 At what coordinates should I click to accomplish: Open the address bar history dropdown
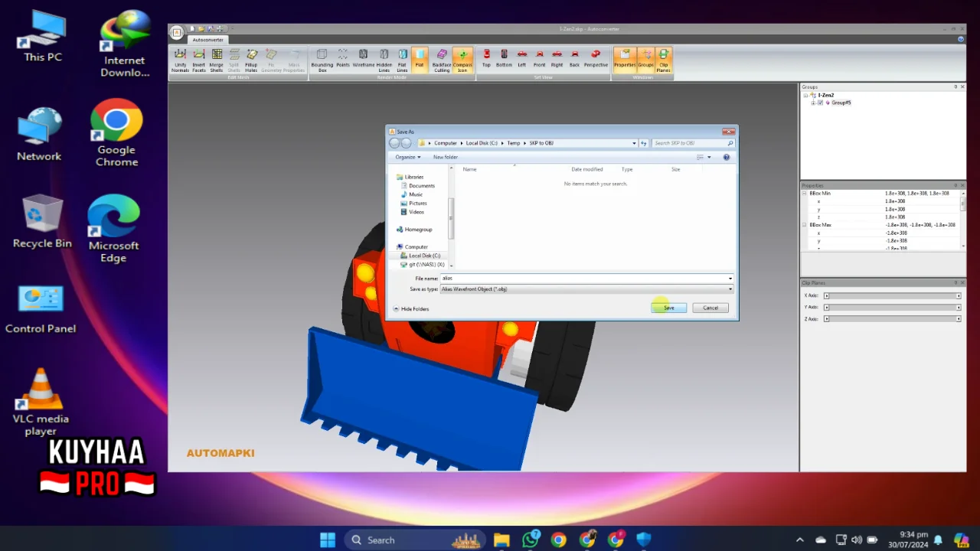click(x=634, y=143)
